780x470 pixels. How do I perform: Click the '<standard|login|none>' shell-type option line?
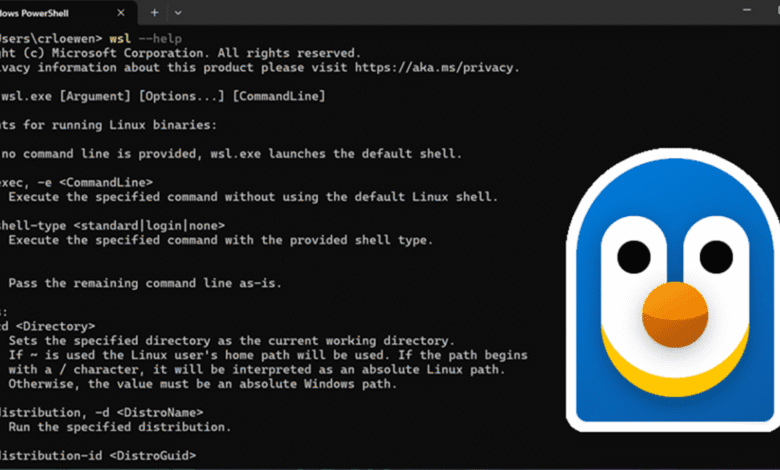tap(112, 226)
